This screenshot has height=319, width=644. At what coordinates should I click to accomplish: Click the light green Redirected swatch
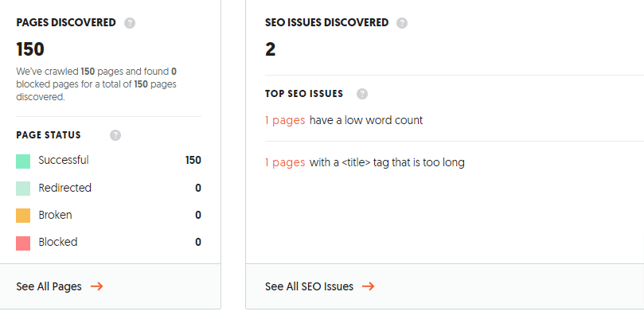tap(23, 189)
